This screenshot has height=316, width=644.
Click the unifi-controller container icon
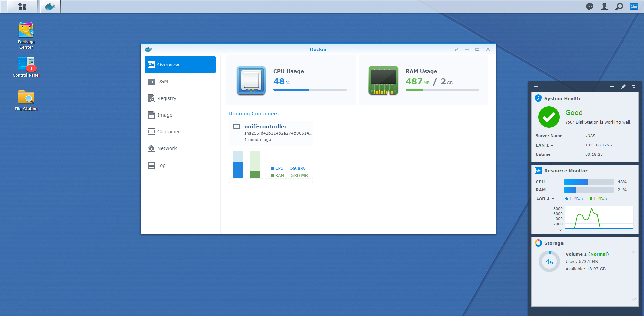(x=237, y=127)
